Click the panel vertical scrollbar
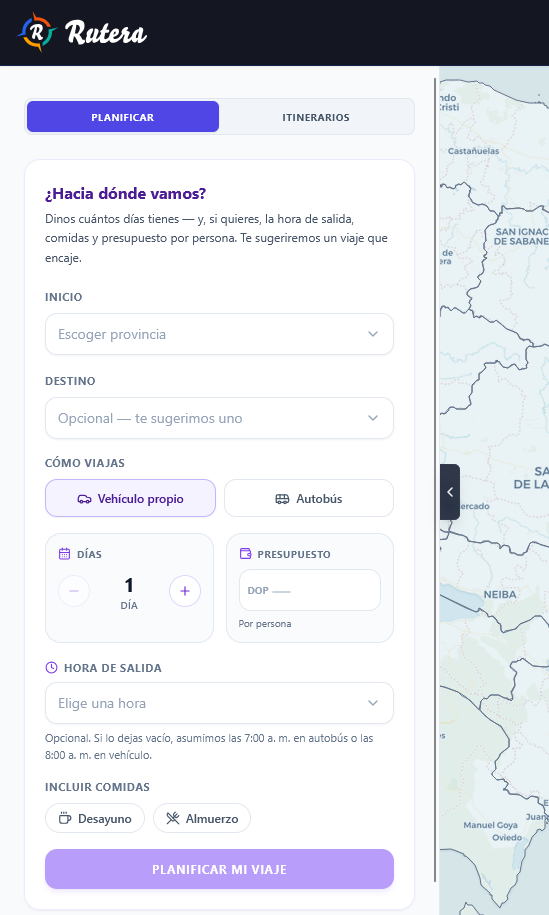549x915 pixels. coord(436,480)
